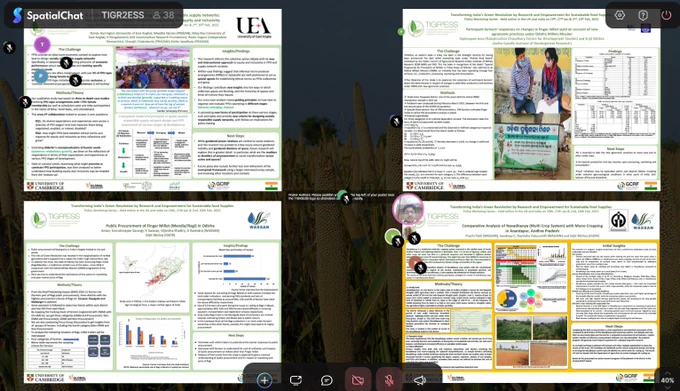Activate the megaphone broadcast icon

pyautogui.click(x=419, y=380)
